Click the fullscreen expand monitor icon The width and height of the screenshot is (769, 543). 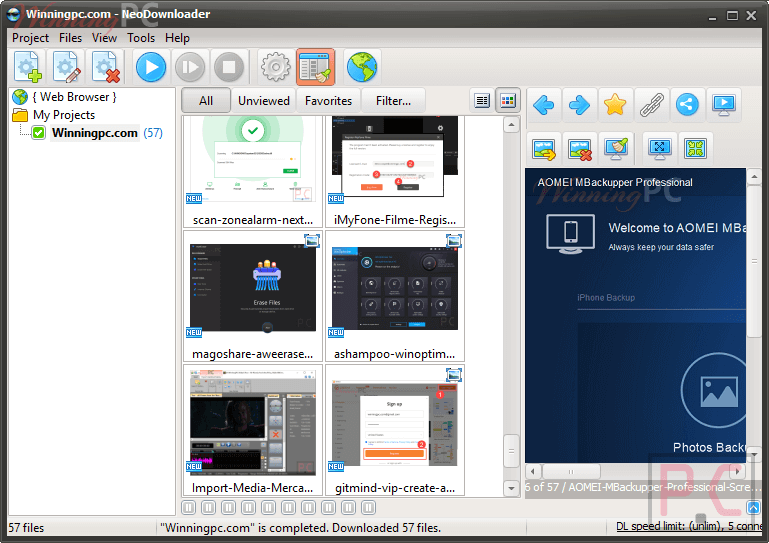(x=659, y=149)
